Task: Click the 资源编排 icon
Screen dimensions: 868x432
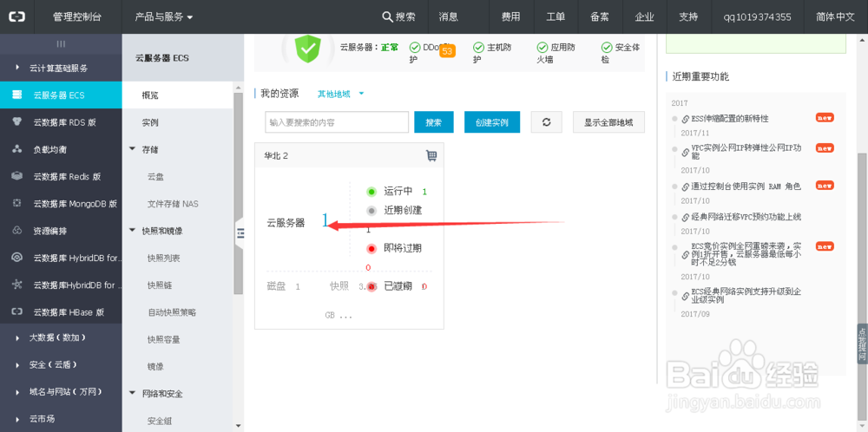Action: pos(16,231)
